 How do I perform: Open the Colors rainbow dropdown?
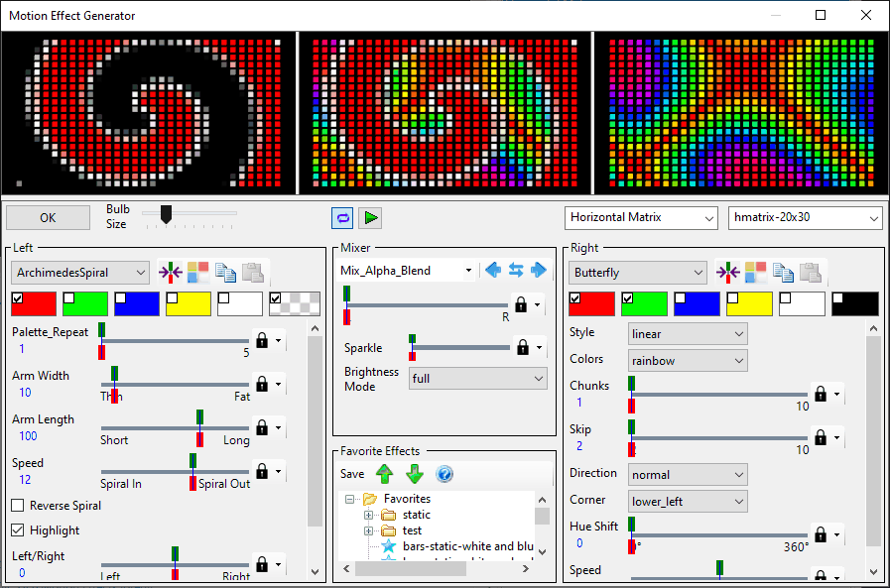coord(688,361)
